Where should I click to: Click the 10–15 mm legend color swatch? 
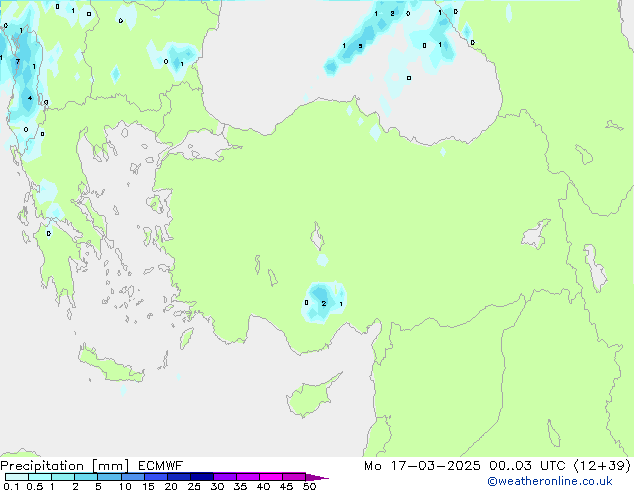click(132, 477)
